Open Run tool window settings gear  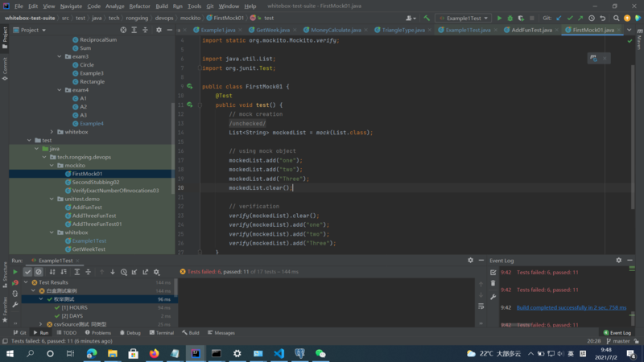click(471, 261)
